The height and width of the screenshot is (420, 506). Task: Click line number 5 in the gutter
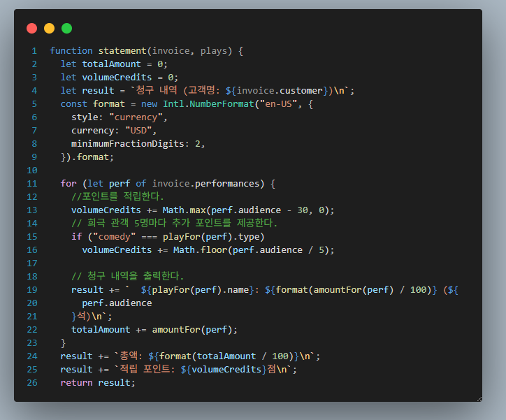click(34, 104)
